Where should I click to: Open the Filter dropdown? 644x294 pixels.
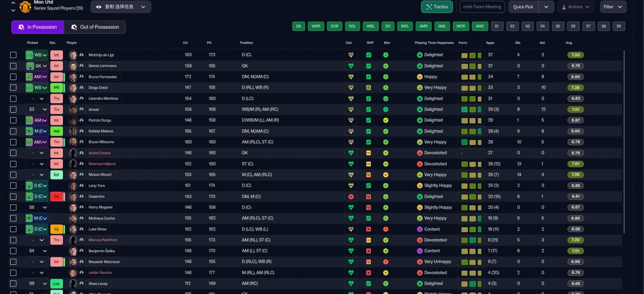[x=613, y=7]
